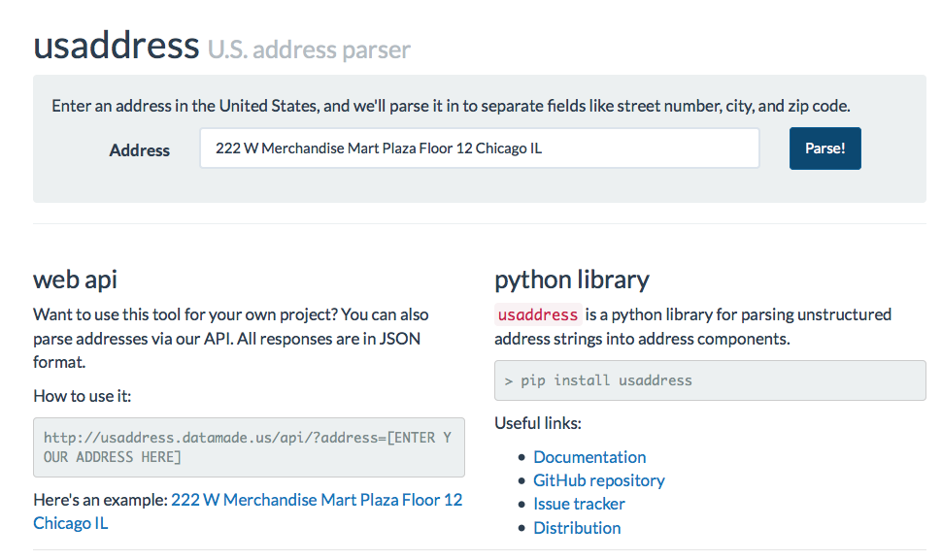This screenshot has height=560, width=942.
Task: Open the Distribution link
Action: tap(577, 528)
